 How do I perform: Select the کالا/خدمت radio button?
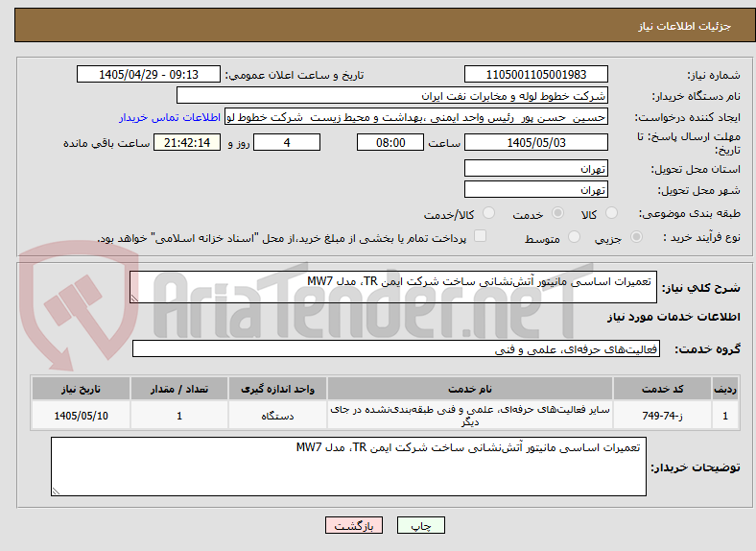489,213
